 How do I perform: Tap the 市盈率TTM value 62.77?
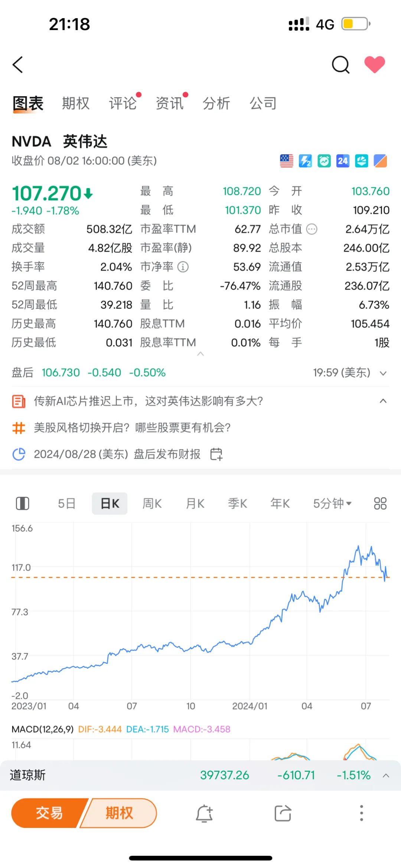(248, 229)
